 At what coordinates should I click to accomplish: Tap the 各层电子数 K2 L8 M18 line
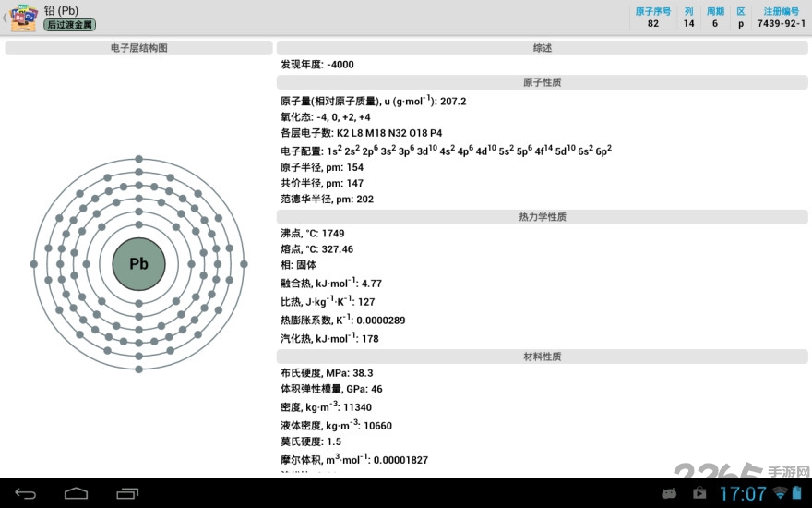tap(362, 133)
